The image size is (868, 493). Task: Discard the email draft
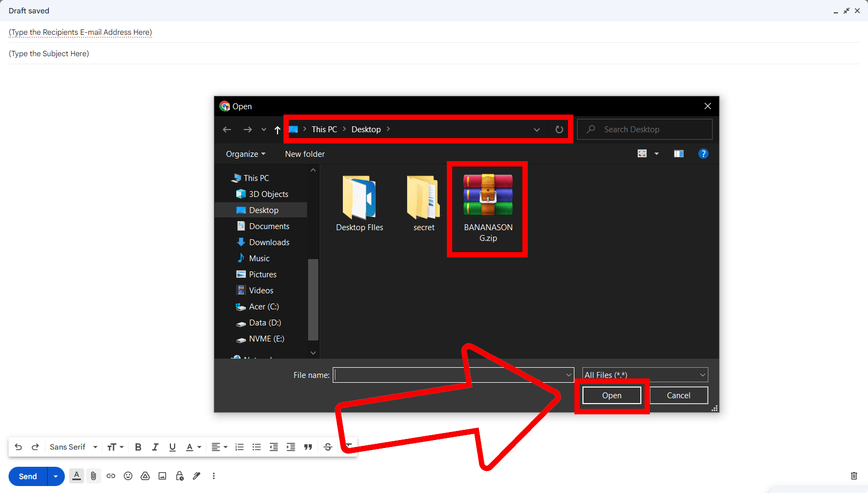tap(854, 475)
